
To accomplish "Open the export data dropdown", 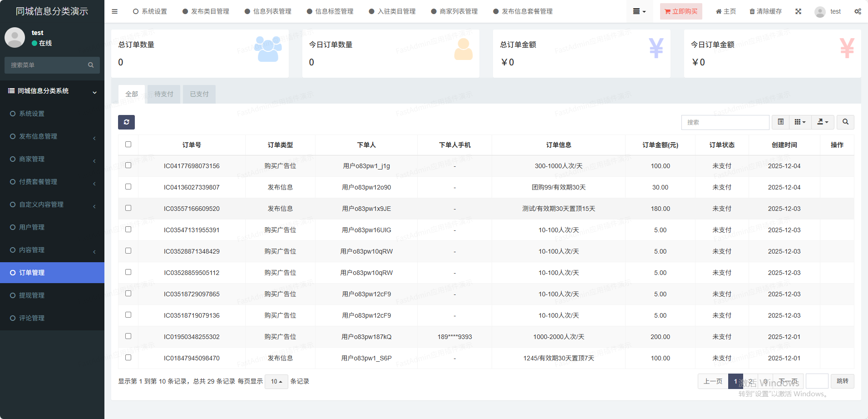I will [x=823, y=122].
